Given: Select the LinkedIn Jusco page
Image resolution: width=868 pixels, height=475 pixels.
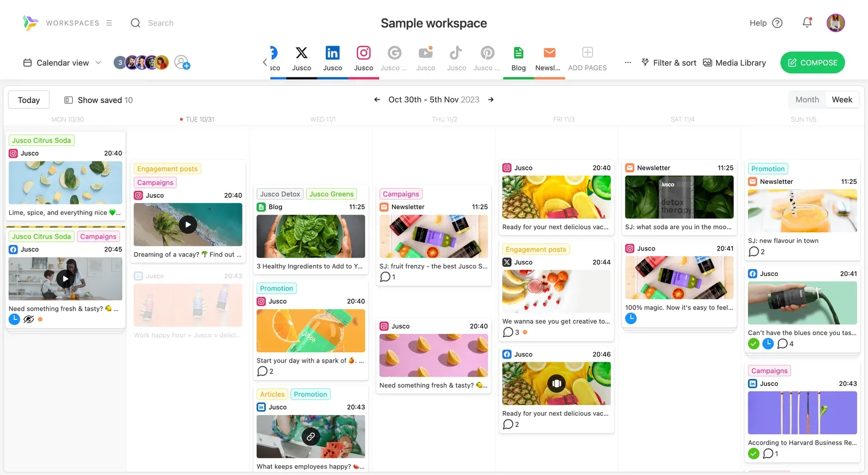Looking at the screenshot, I should 333,59.
